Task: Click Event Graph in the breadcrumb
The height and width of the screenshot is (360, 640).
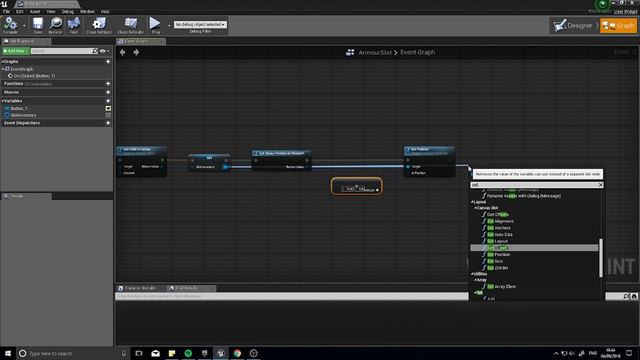Action: point(418,52)
